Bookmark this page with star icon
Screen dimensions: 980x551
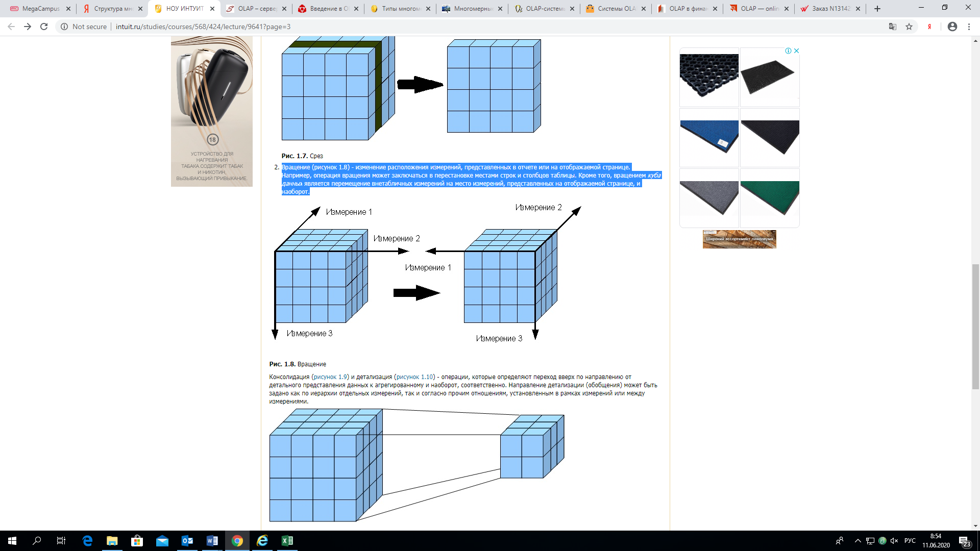pyautogui.click(x=909, y=27)
